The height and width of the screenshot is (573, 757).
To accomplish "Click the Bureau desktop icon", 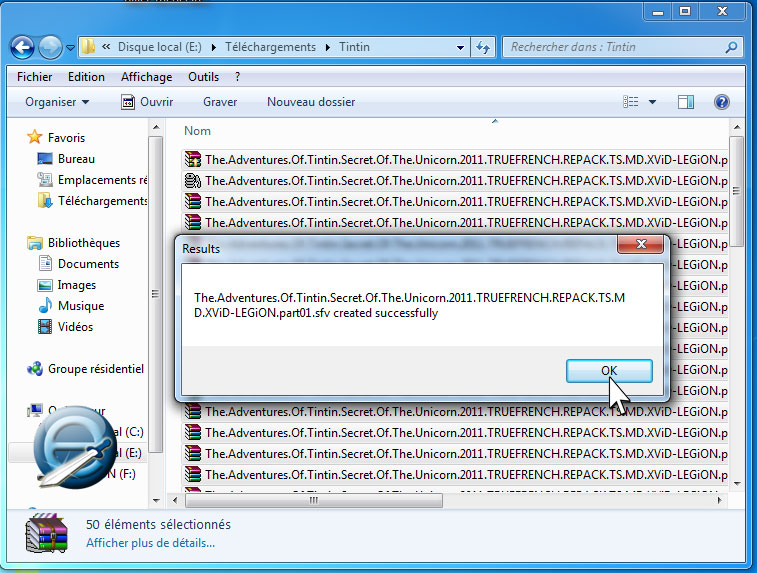I will [45, 158].
